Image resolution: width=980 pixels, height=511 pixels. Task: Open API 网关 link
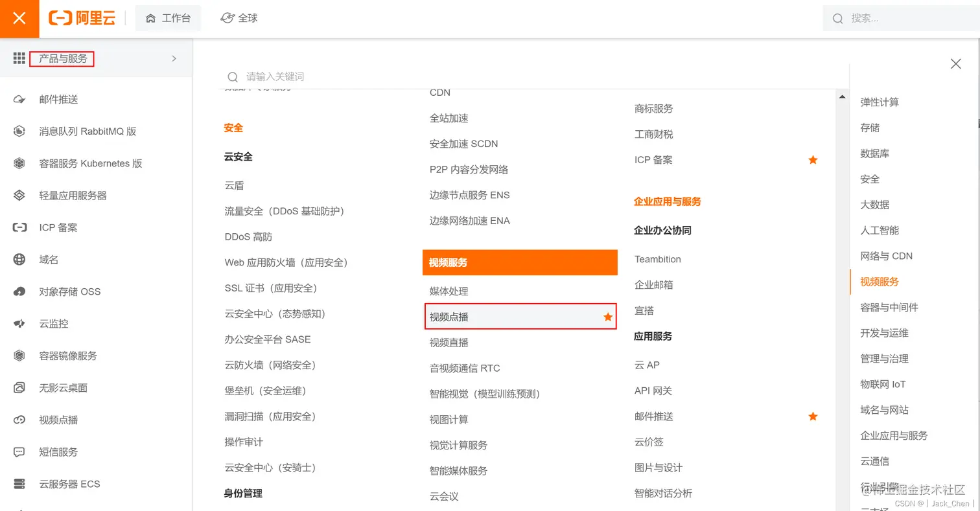tap(653, 391)
